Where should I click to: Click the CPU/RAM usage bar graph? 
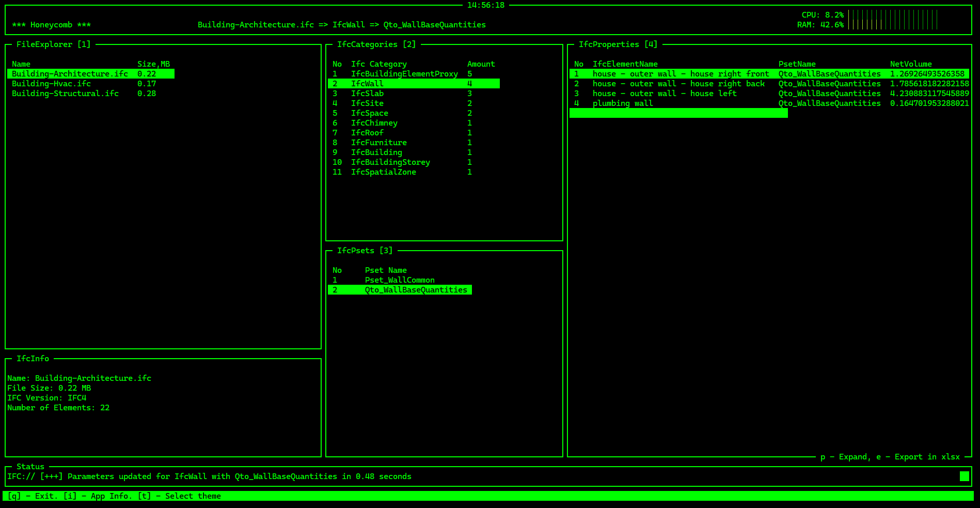(893, 20)
